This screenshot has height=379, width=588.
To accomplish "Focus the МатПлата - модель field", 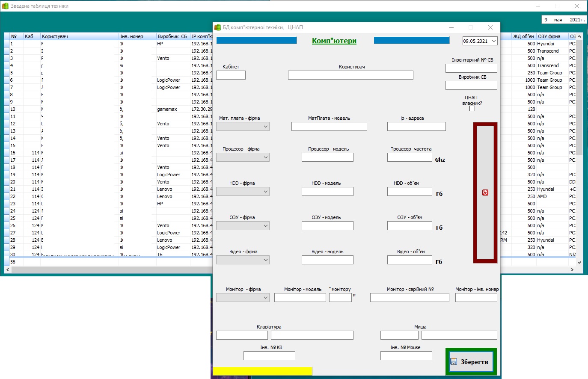I will (329, 127).
